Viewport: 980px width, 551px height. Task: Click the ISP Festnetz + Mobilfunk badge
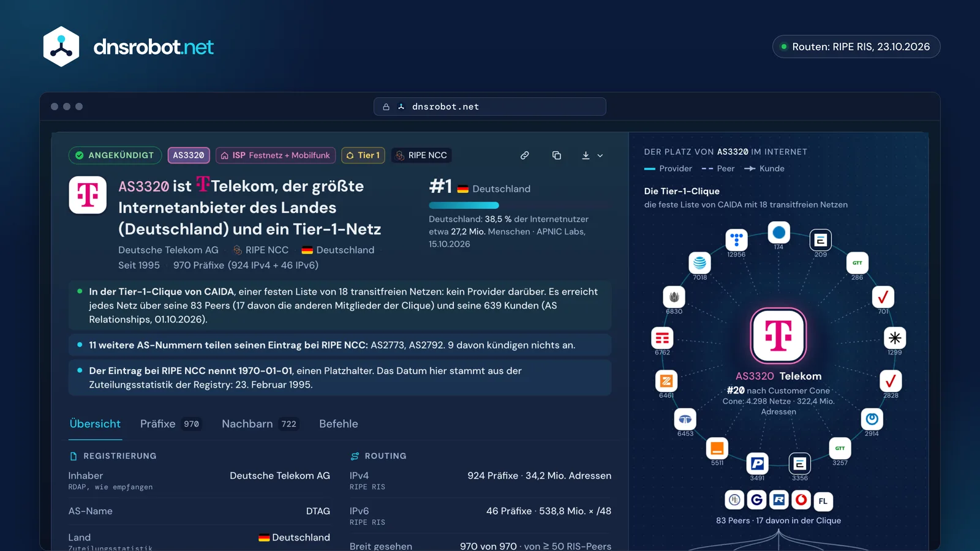pos(276,156)
